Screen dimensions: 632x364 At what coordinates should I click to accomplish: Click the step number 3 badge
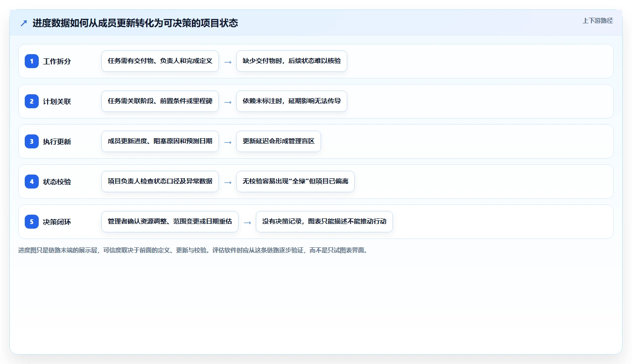coord(32,141)
